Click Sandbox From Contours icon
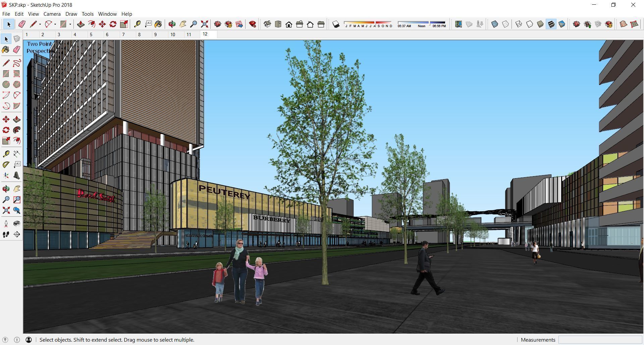 (624, 24)
